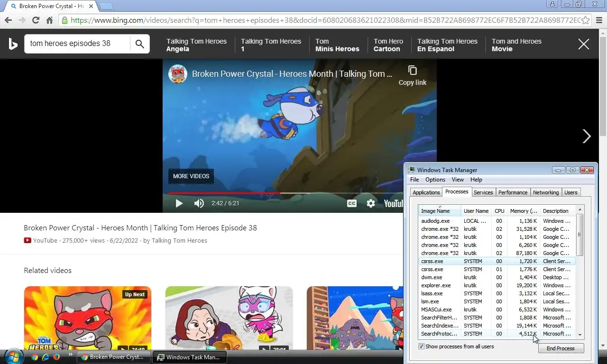Expand the quick launch overflow chevron
This screenshot has width=607, height=364.
click(70, 355)
